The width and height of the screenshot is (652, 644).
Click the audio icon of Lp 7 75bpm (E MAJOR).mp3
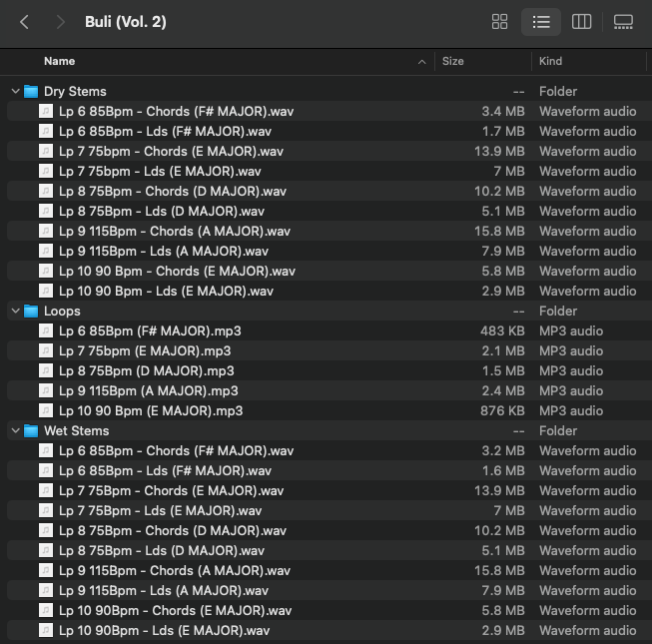coord(46,350)
